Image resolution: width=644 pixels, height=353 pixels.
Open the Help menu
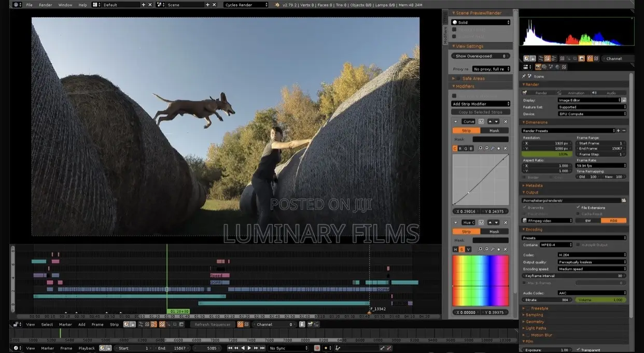click(x=83, y=5)
